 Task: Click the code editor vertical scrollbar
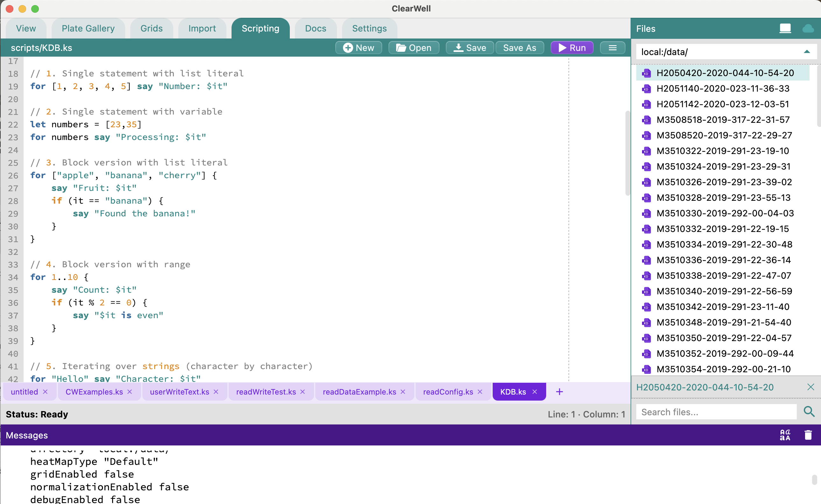627,153
